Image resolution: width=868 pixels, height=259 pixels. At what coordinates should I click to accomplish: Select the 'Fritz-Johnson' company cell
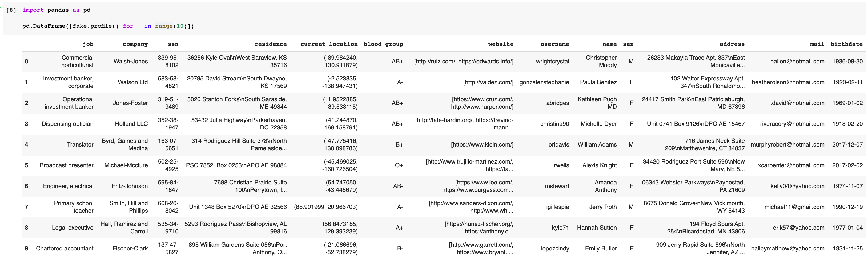[x=130, y=186]
